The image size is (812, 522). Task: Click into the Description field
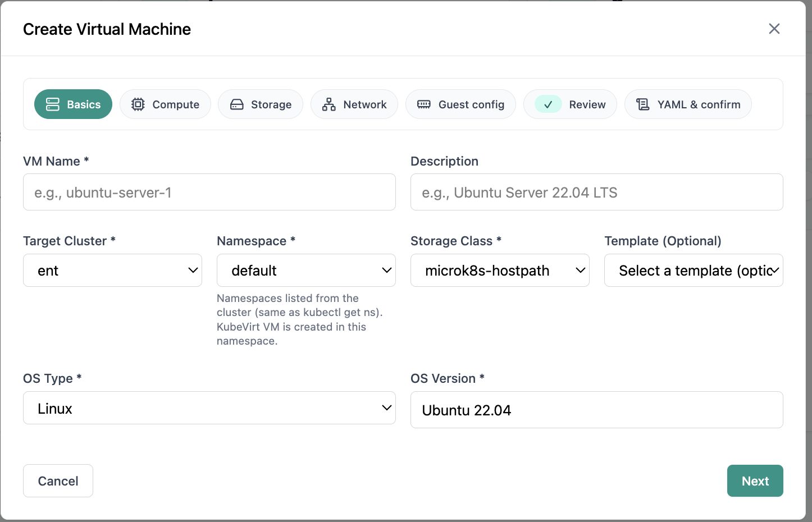point(597,192)
